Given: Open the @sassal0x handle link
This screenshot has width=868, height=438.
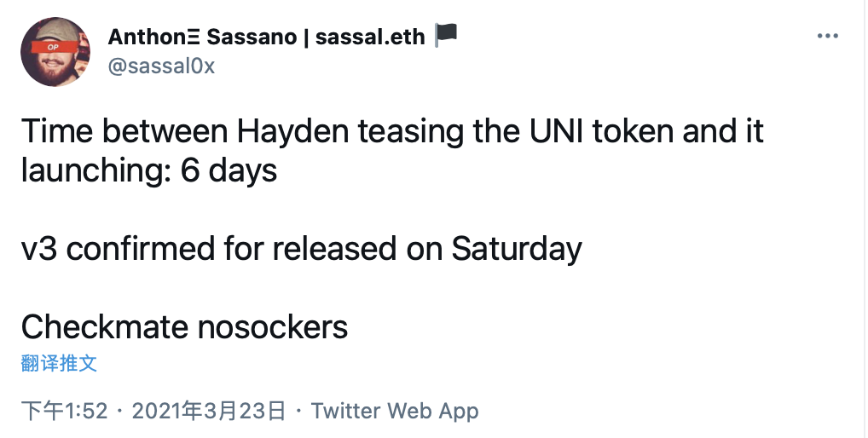Looking at the screenshot, I should (161, 66).
